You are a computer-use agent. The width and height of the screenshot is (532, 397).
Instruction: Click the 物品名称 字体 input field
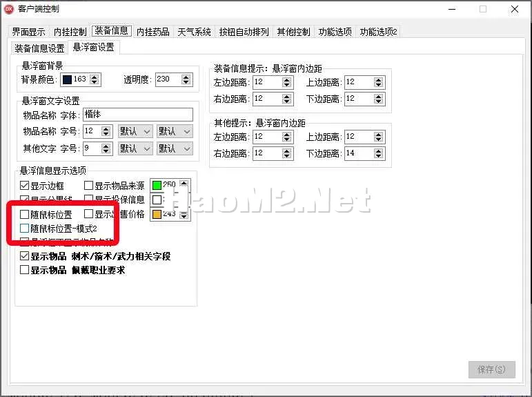click(x=138, y=115)
